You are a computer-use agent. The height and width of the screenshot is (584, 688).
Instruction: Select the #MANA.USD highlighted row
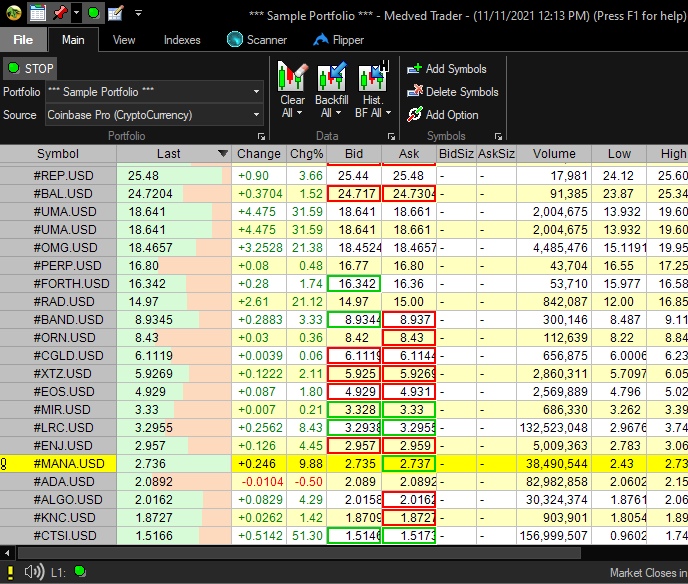pyautogui.click(x=344, y=463)
